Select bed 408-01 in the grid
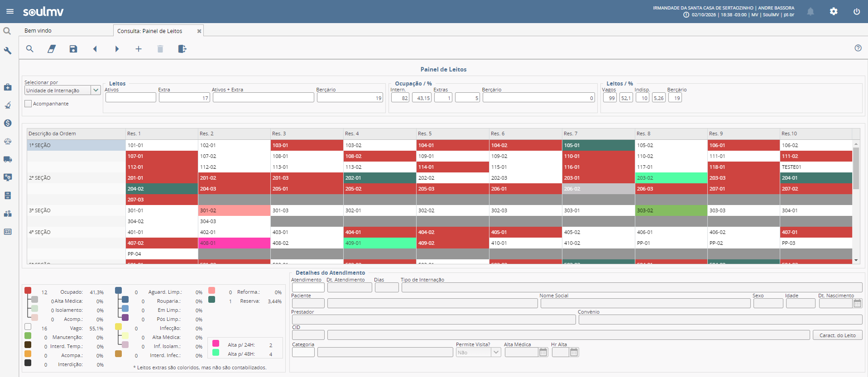Image resolution: width=868 pixels, height=377 pixels. pyautogui.click(x=234, y=243)
